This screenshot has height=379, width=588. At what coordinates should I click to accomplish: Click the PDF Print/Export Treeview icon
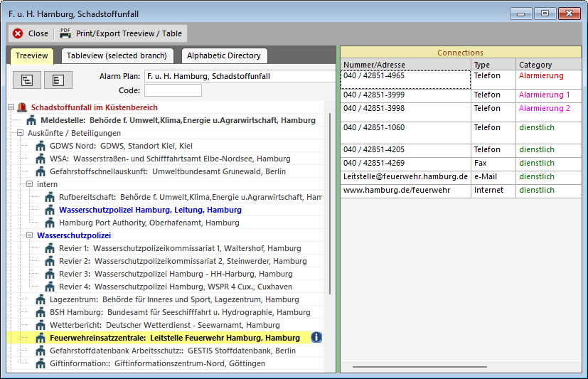65,33
